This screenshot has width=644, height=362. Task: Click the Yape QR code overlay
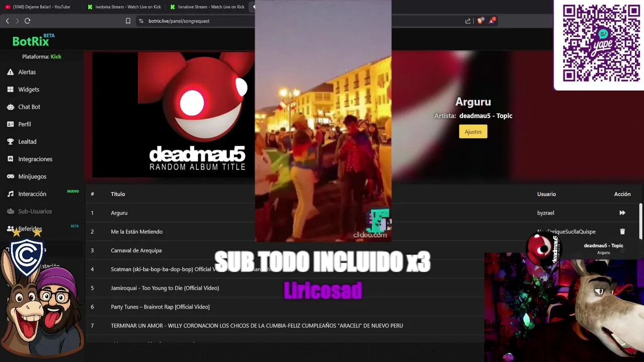pos(601,43)
